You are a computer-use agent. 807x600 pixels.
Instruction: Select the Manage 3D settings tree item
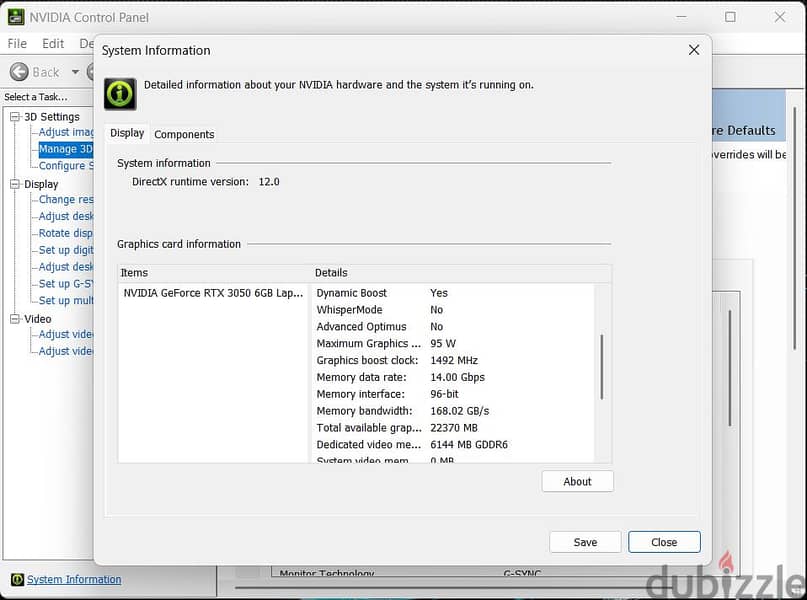click(x=66, y=149)
